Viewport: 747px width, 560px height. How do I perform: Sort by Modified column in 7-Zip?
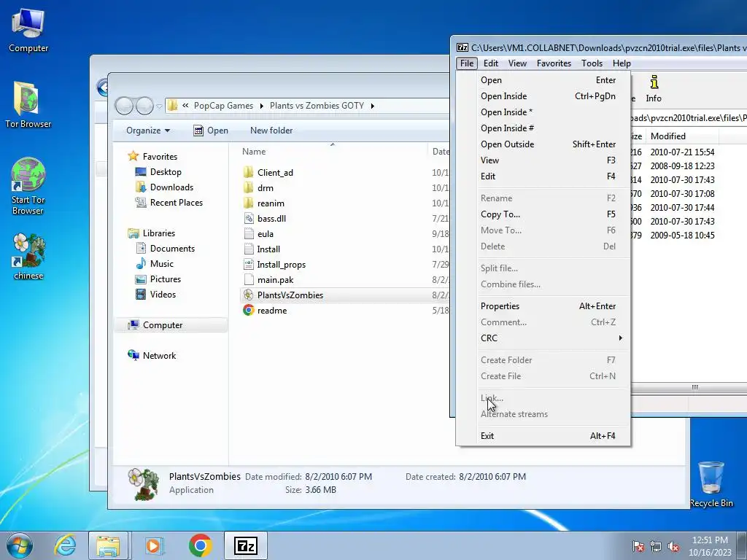coord(668,136)
